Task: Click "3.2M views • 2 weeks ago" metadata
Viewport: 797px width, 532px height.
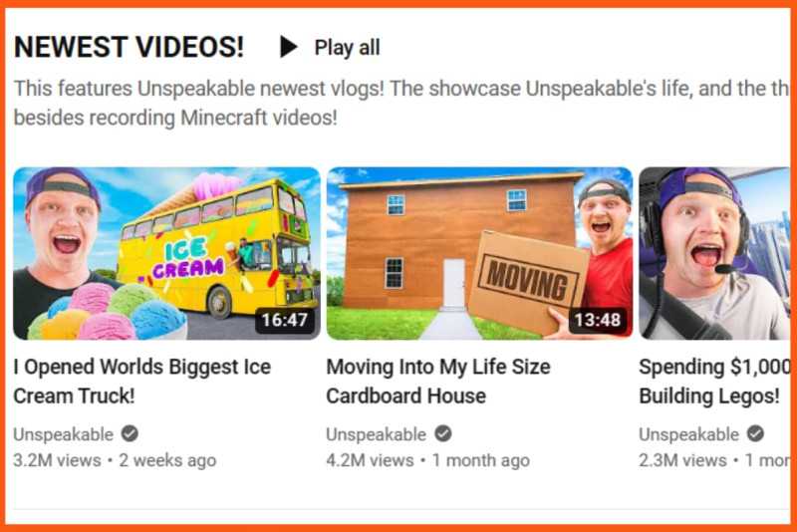Action: coord(115,460)
